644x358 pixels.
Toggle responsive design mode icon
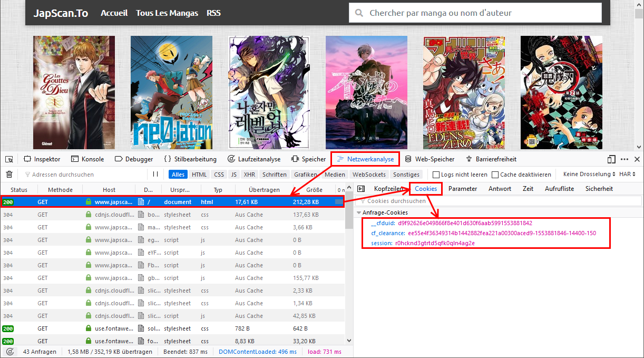[611, 159]
